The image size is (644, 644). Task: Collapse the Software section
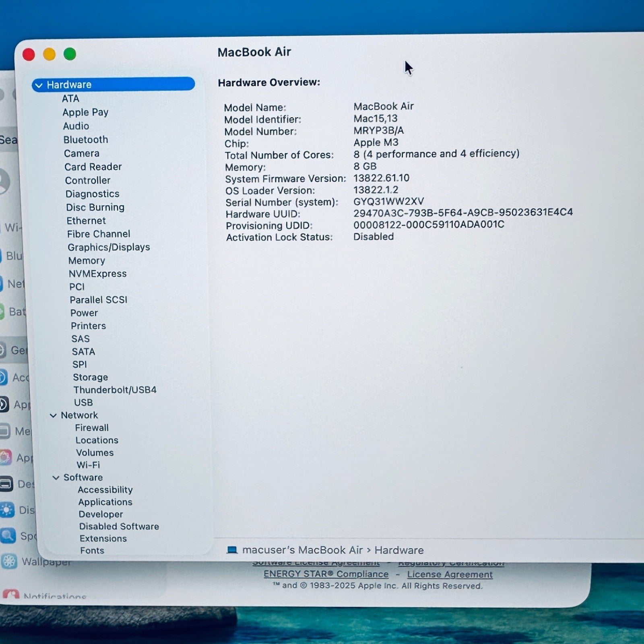click(56, 477)
